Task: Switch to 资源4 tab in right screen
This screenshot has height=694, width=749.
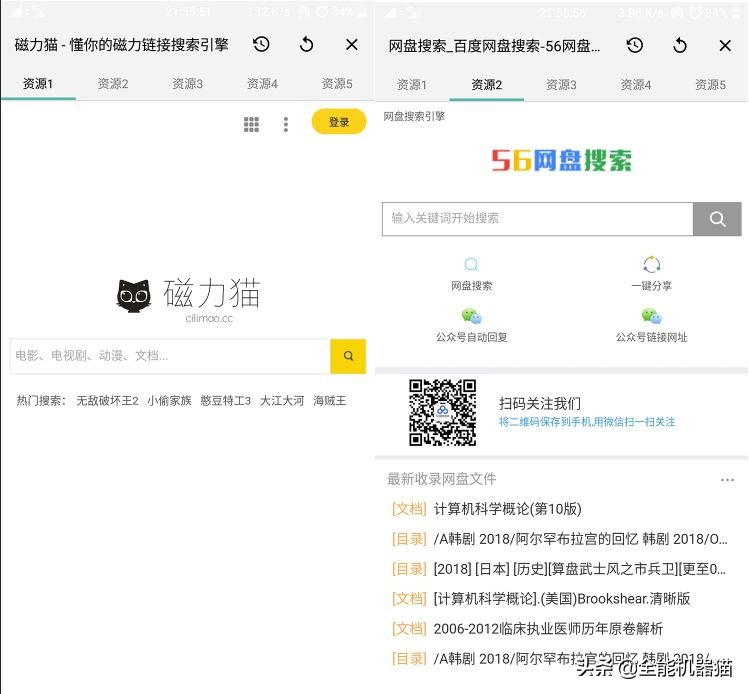Action: (x=636, y=85)
